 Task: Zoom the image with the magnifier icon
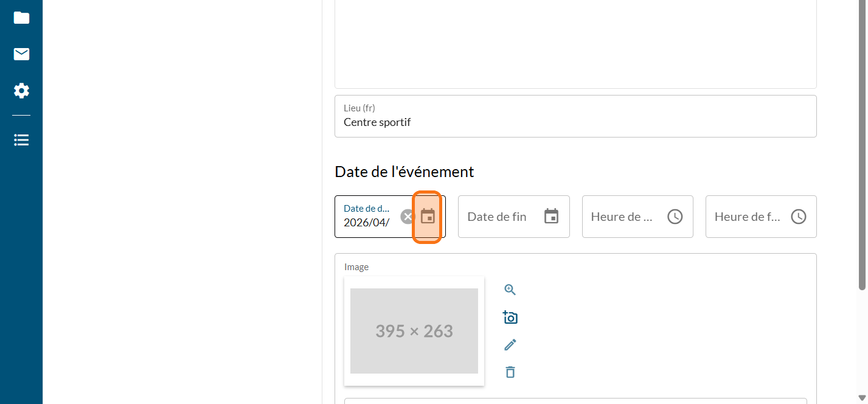(510, 290)
